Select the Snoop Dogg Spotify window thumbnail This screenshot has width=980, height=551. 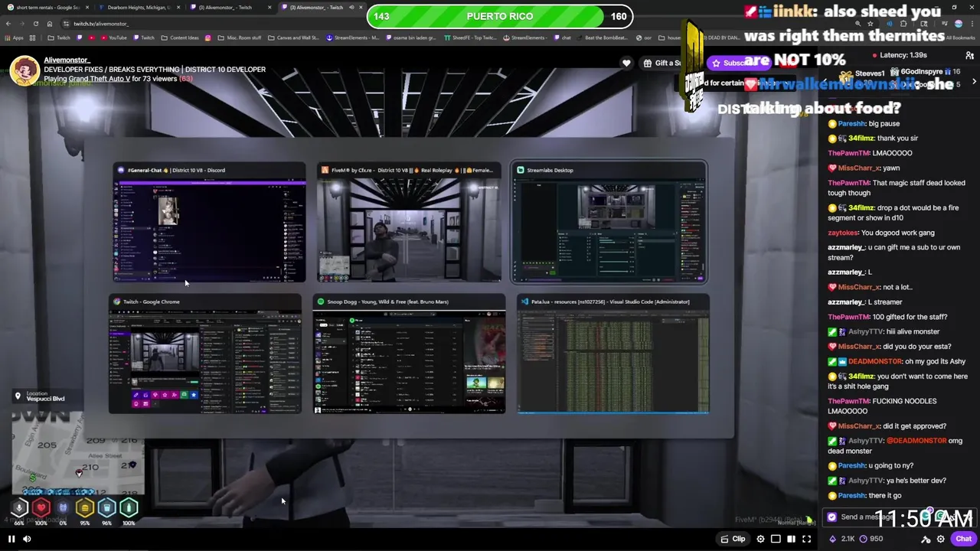coord(410,354)
